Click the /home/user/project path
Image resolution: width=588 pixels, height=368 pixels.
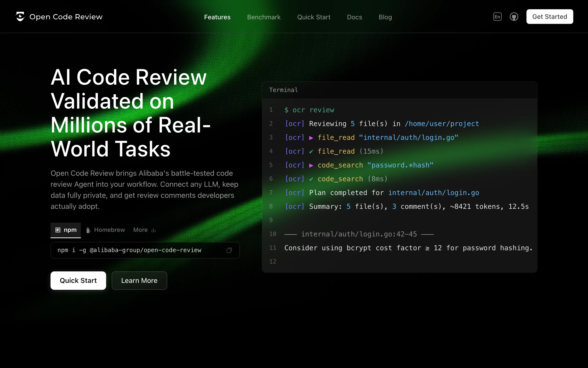tap(442, 124)
